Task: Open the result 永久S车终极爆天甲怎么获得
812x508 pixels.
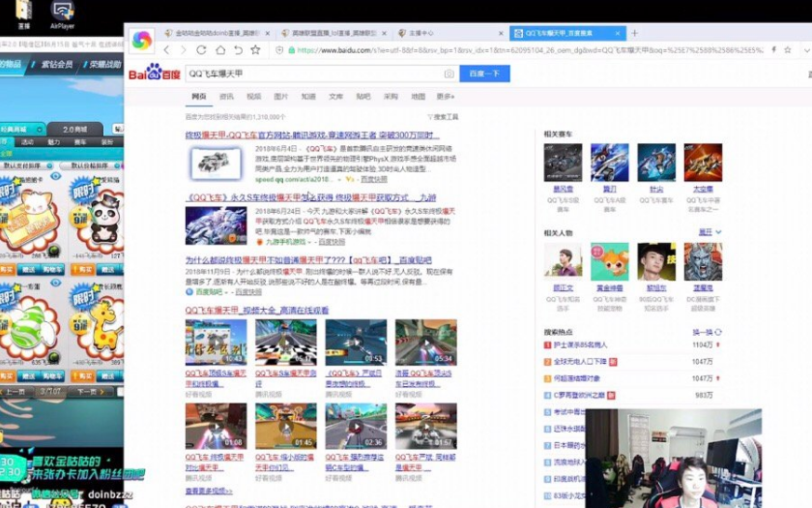Action: pyautogui.click(x=310, y=197)
